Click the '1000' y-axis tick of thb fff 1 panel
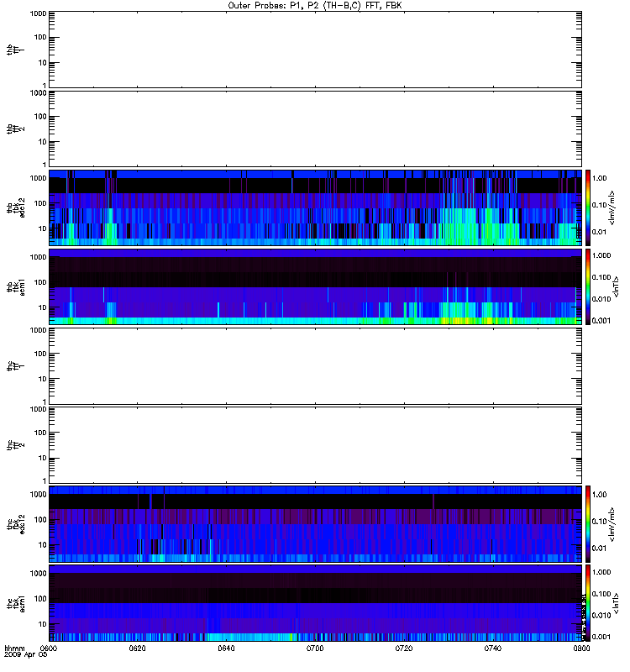The image size is (630, 672). pyautogui.click(x=38, y=13)
